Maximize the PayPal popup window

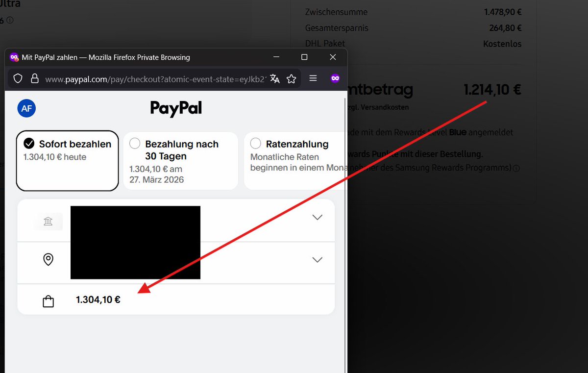(x=304, y=57)
